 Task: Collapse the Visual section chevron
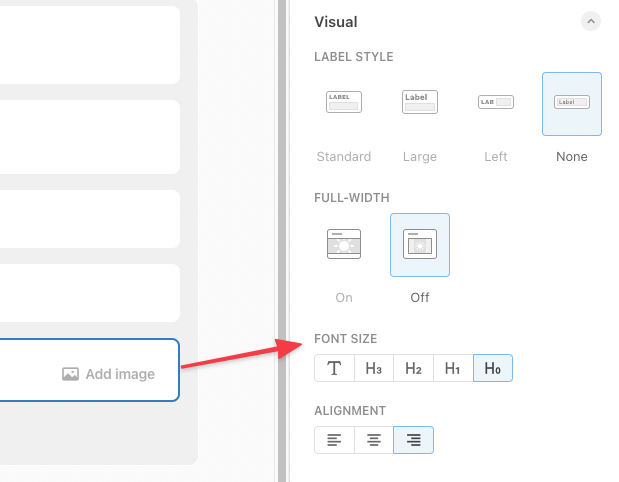(590, 21)
